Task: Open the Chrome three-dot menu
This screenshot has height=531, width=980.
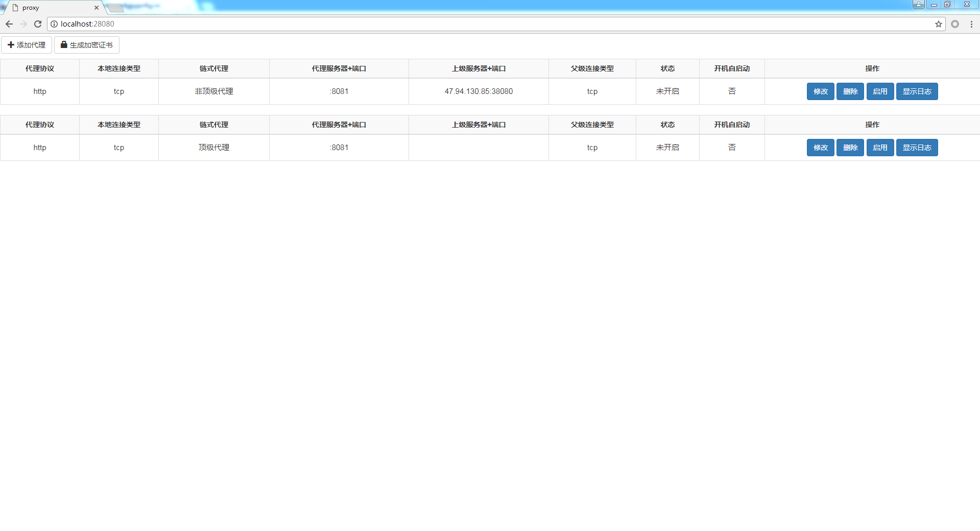Action: pos(971,24)
